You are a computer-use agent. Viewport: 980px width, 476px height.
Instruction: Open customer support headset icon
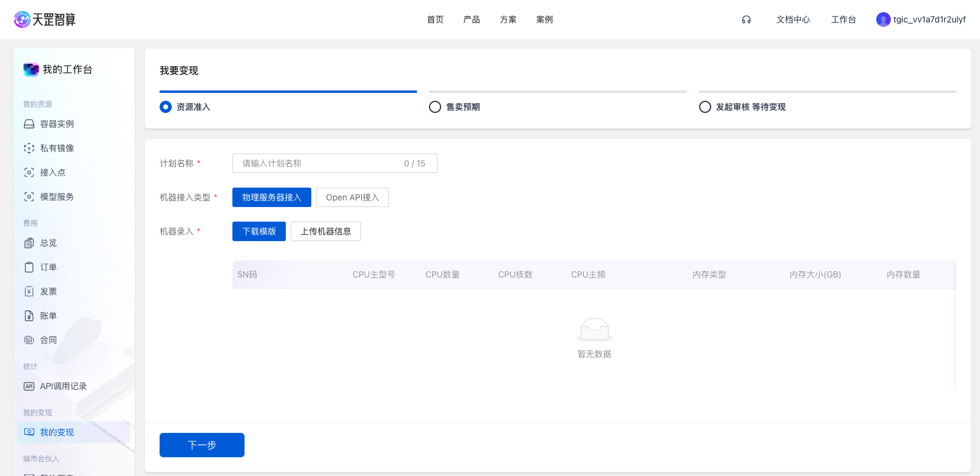[746, 19]
